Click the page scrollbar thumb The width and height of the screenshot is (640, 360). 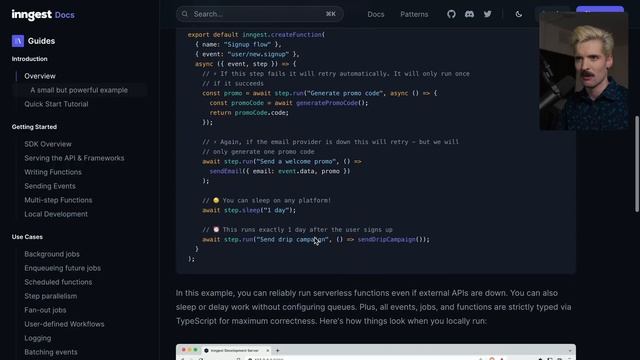[x=637, y=164]
